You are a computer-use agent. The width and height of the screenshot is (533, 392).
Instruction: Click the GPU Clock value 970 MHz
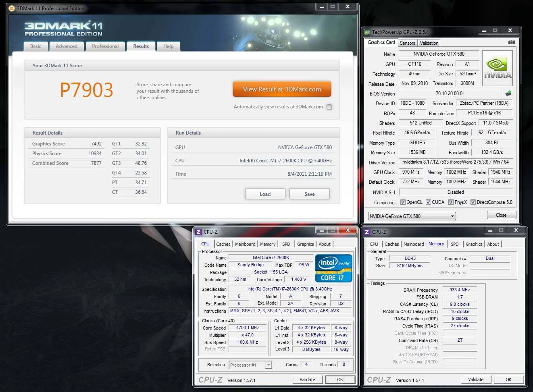(x=411, y=172)
